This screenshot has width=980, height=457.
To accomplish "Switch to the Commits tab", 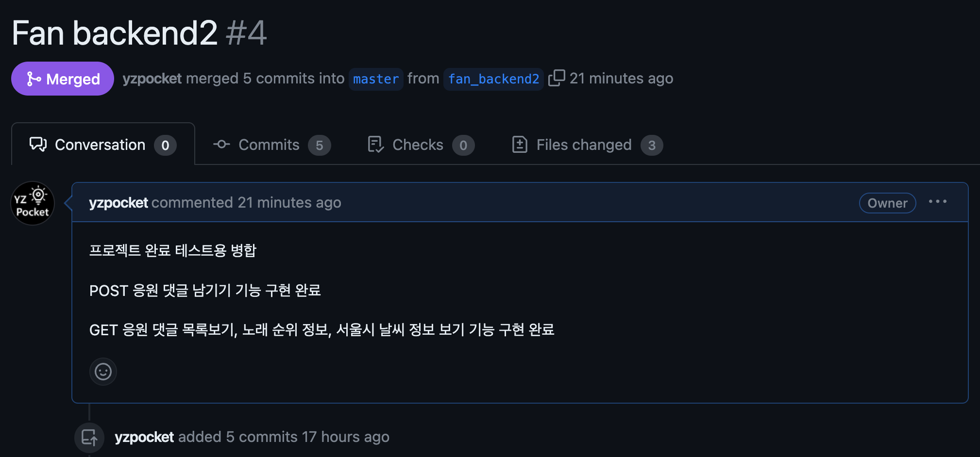I will click(x=272, y=145).
